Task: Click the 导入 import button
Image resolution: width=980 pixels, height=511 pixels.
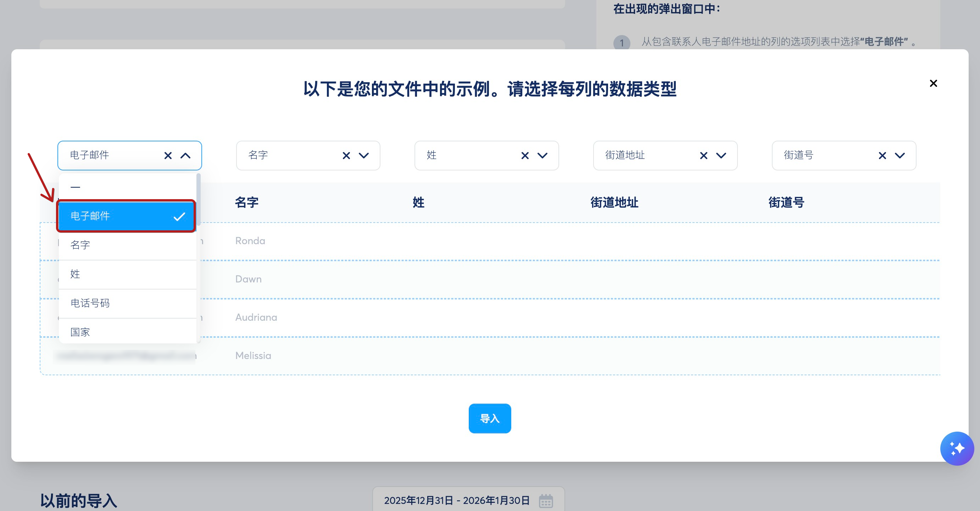Action: 490,418
